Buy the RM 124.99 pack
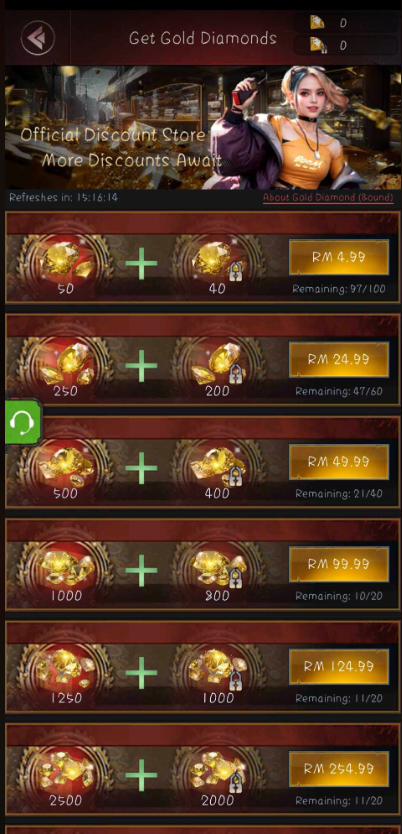 pyautogui.click(x=339, y=666)
